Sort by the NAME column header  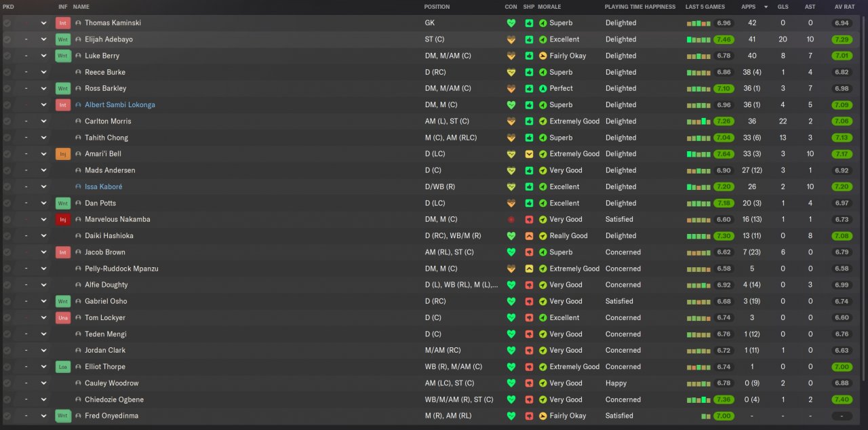(81, 7)
